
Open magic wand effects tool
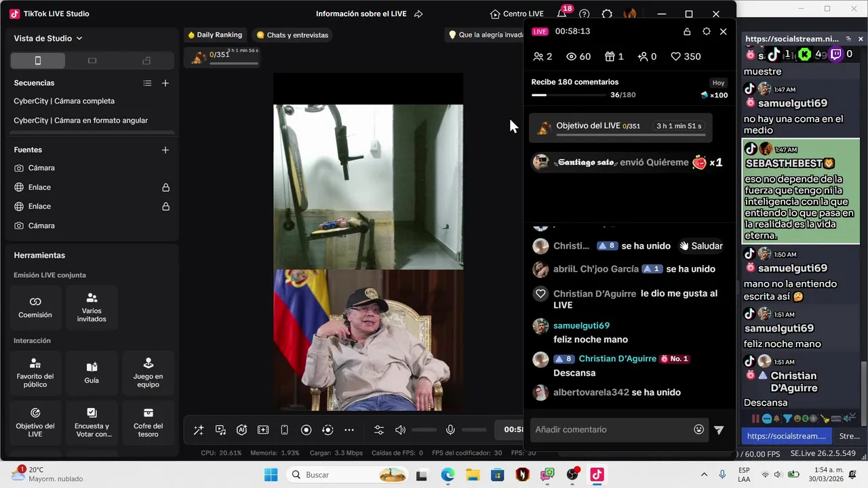coord(199,430)
